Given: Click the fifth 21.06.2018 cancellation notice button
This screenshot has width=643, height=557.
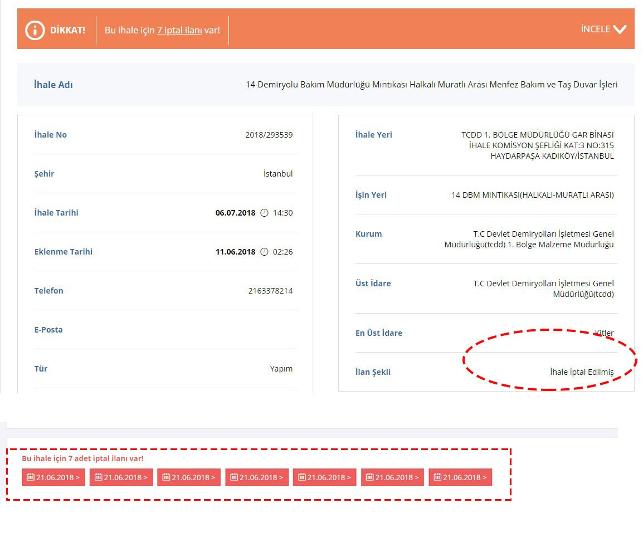Looking at the screenshot, I should pyautogui.click(x=324, y=477).
